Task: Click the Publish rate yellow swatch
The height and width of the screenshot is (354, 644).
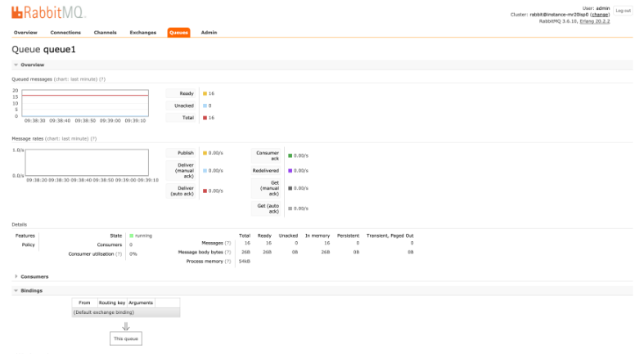Action: click(x=205, y=153)
